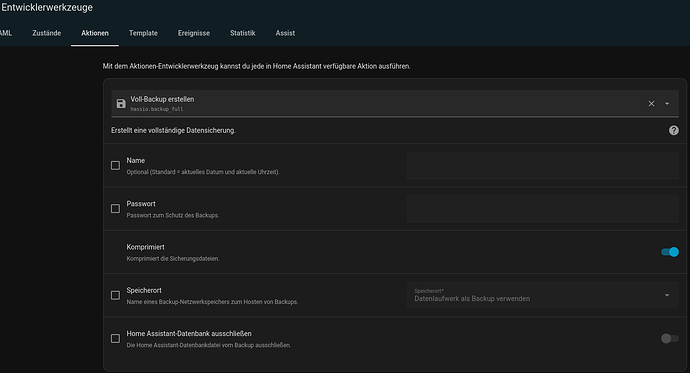Click the text Erstellt eine vollständige Datensicherung.
This screenshot has height=373, width=690.
(x=173, y=131)
